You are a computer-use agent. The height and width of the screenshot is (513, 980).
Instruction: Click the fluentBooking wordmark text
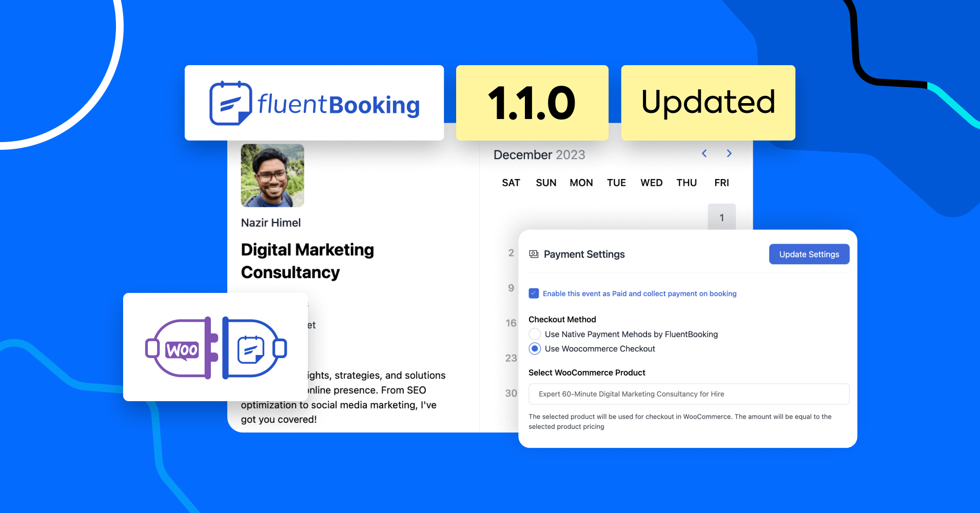click(339, 104)
